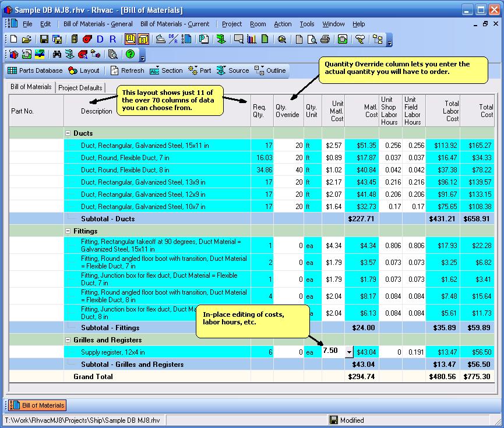
Task: Create a new project with the blank page icon
Action: click(x=12, y=39)
